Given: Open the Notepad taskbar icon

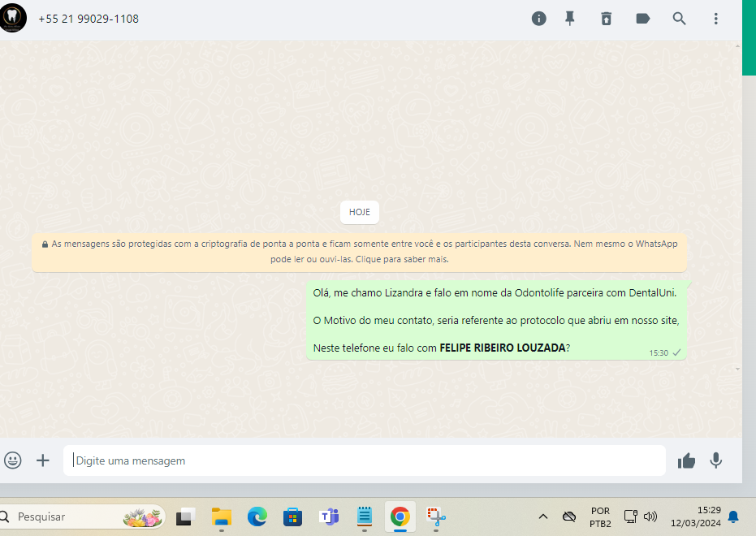Looking at the screenshot, I should tap(365, 517).
